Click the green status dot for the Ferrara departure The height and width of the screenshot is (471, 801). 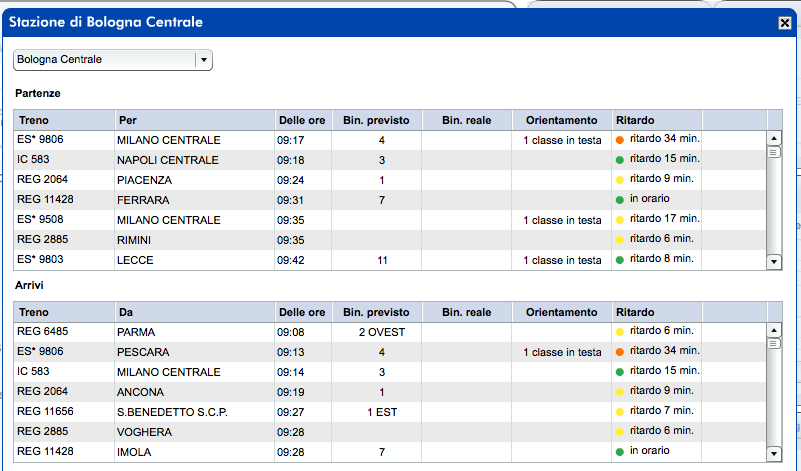tap(620, 200)
